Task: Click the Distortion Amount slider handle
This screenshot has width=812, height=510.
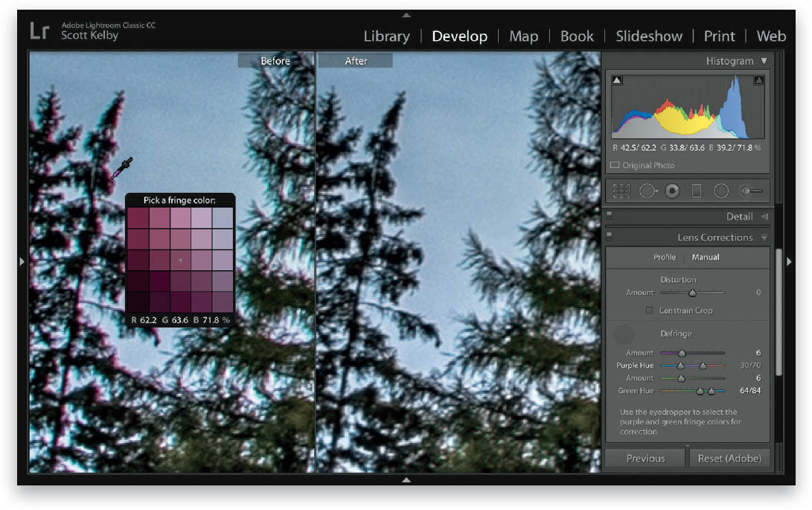Action: pos(692,293)
